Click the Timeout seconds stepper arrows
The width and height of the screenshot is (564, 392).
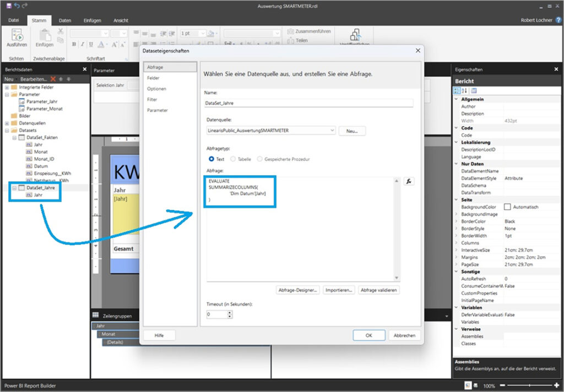(x=230, y=315)
